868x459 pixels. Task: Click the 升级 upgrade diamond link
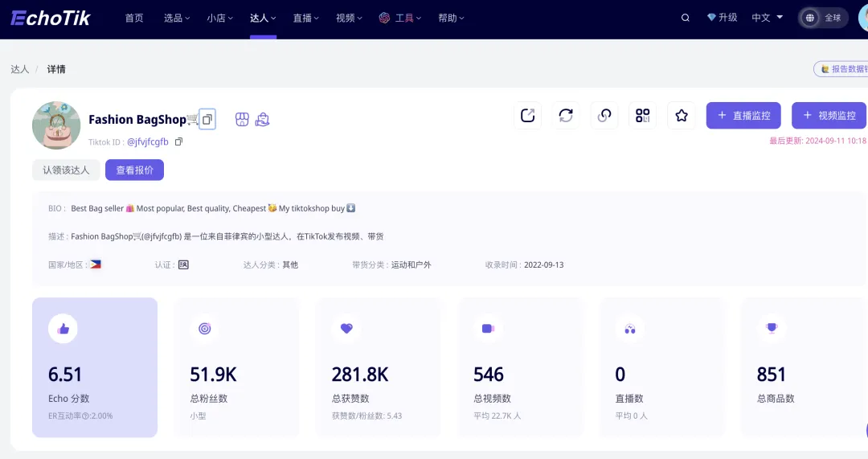click(722, 18)
